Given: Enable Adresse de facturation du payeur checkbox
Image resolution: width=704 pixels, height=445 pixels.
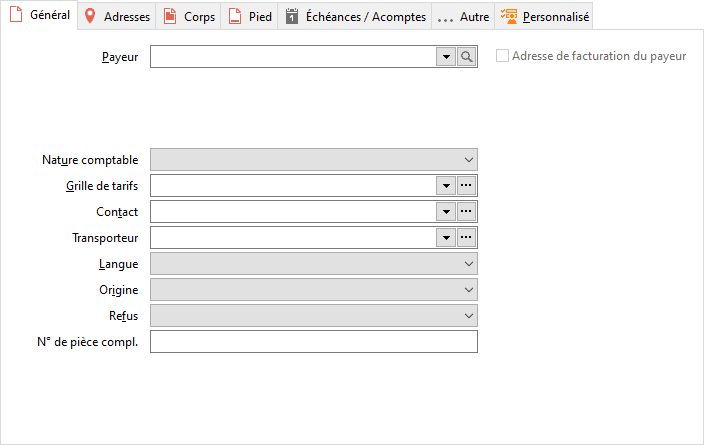Looking at the screenshot, I should click(x=502, y=56).
